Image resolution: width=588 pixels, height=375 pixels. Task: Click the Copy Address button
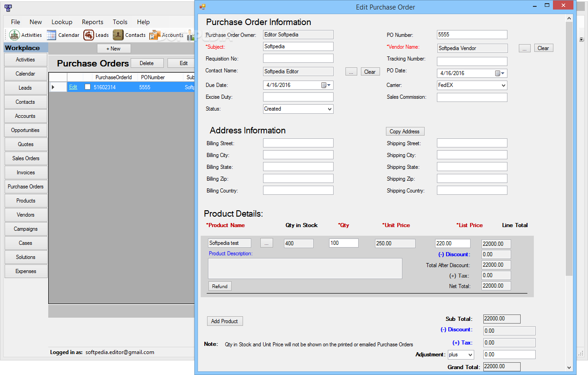(x=405, y=132)
